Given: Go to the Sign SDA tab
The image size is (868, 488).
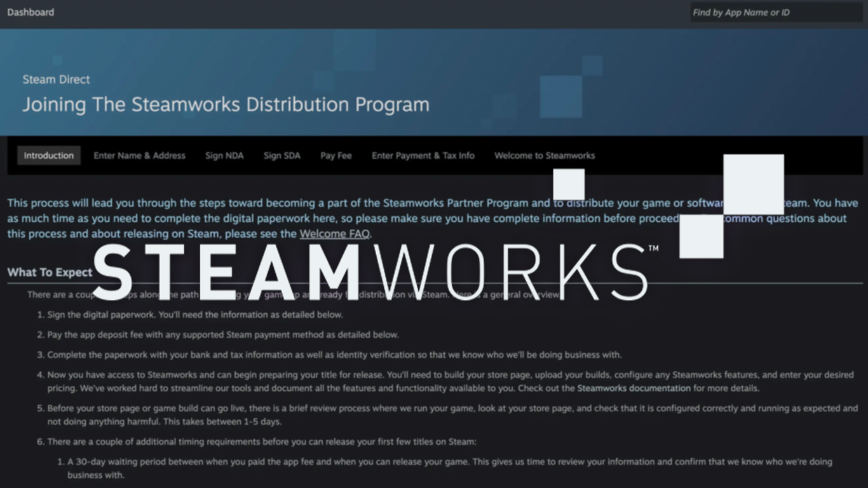Looking at the screenshot, I should (281, 156).
